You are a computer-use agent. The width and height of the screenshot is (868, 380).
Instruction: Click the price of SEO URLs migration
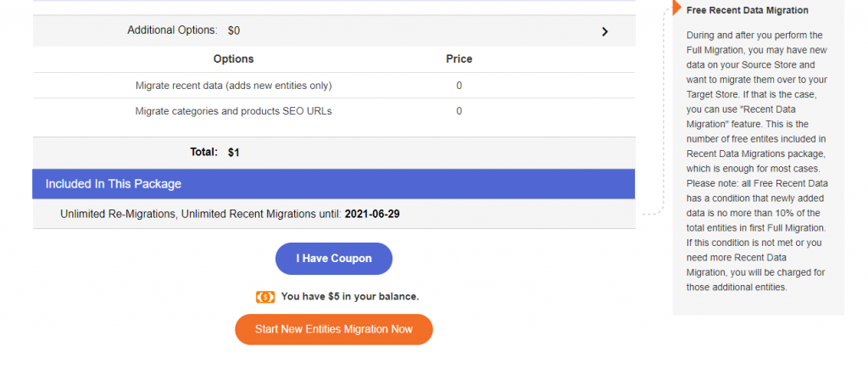coord(459,111)
